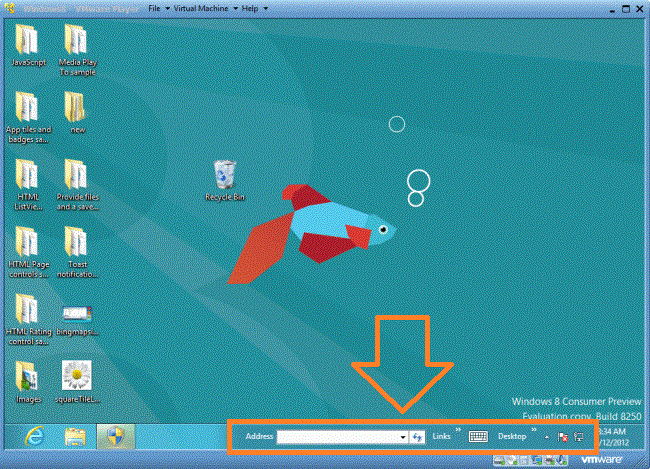Select the Provide files and a save folder

pyautogui.click(x=78, y=185)
